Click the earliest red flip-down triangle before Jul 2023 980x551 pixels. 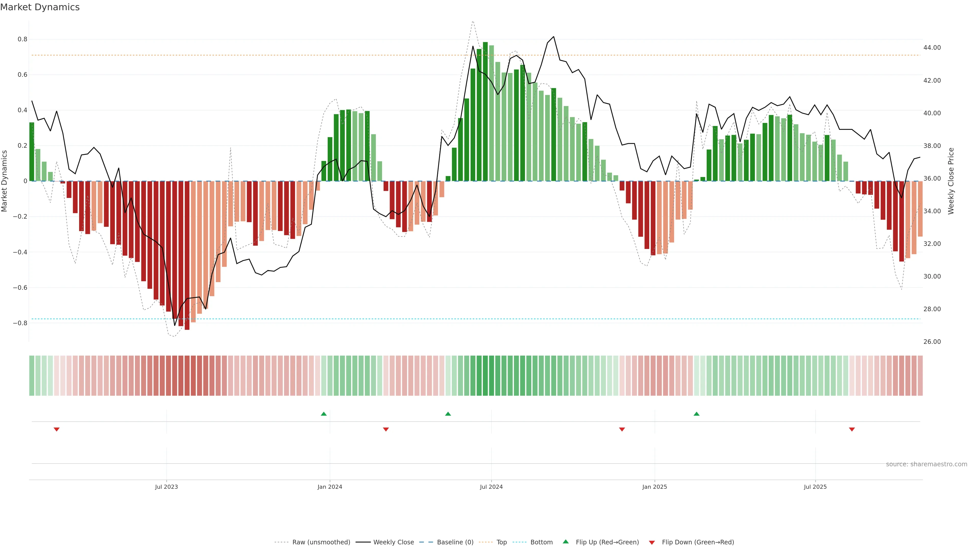tap(57, 429)
